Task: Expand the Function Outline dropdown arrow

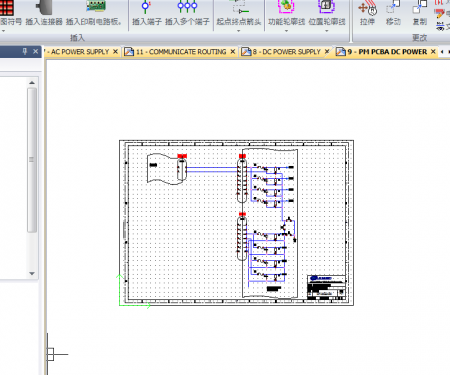Action: pos(286,31)
